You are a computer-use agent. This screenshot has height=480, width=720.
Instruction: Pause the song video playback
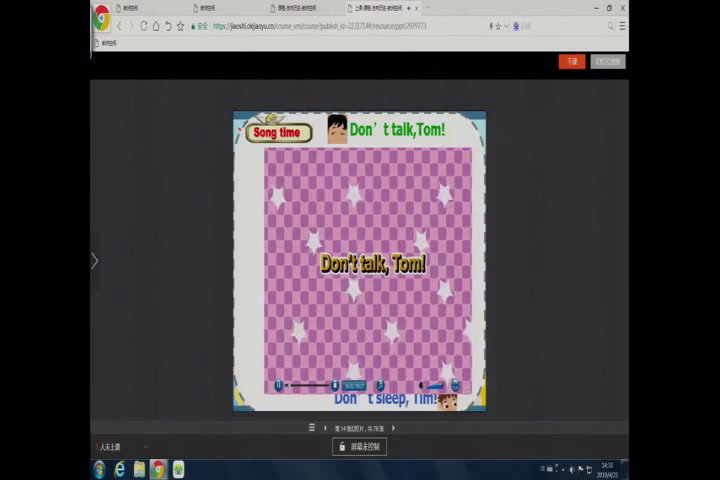point(279,385)
